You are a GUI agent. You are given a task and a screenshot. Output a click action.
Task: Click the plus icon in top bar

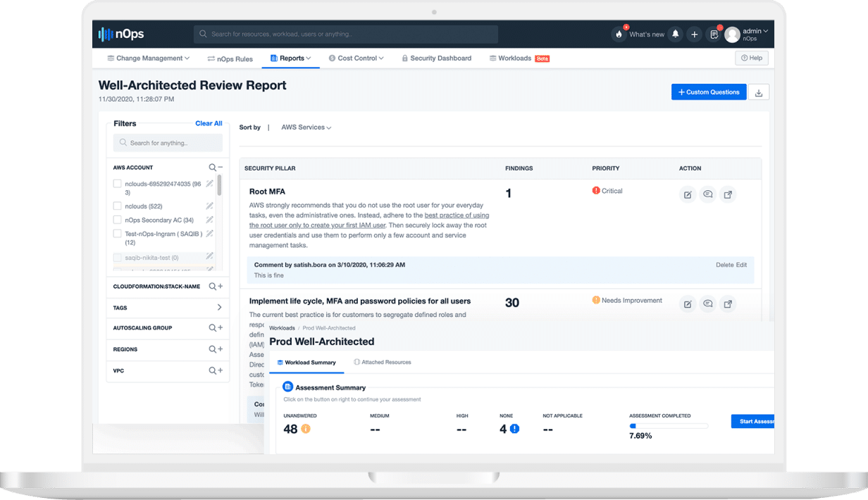(695, 34)
